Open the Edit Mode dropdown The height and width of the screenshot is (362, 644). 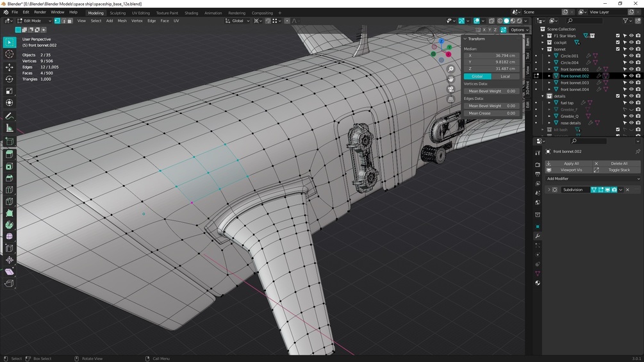point(34,21)
